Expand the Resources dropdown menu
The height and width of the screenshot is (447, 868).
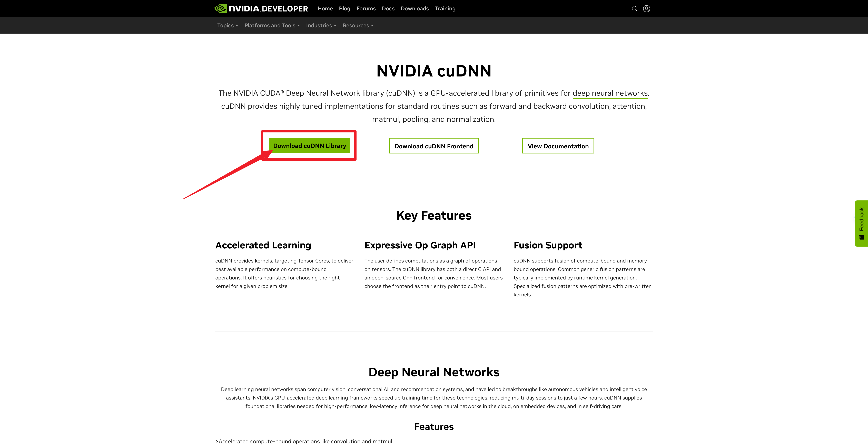tap(358, 26)
